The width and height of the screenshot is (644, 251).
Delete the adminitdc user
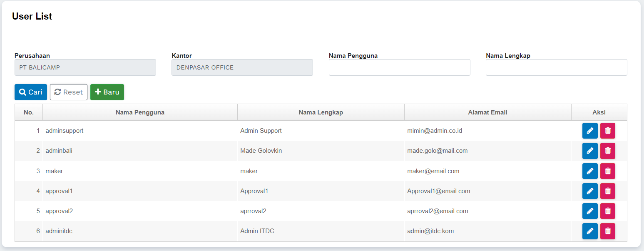click(607, 231)
